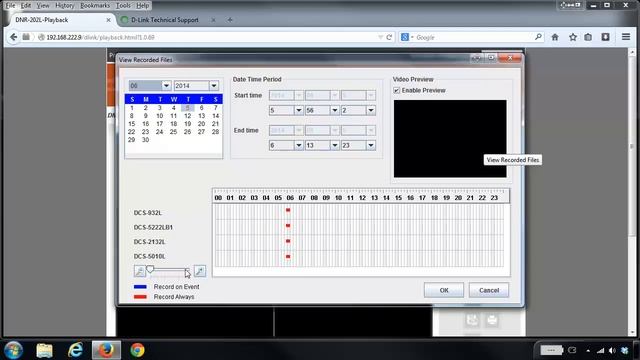Click red recording marker for DCS-2132L
The height and width of the screenshot is (360, 640).
click(288, 241)
